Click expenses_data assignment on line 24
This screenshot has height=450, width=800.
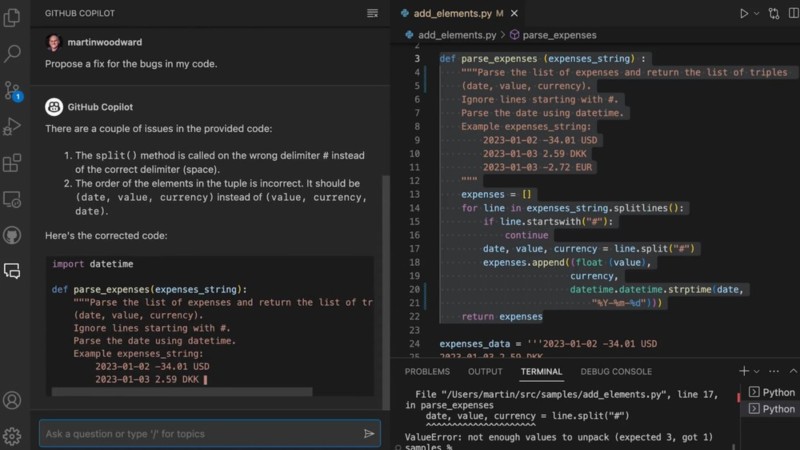tap(548, 344)
